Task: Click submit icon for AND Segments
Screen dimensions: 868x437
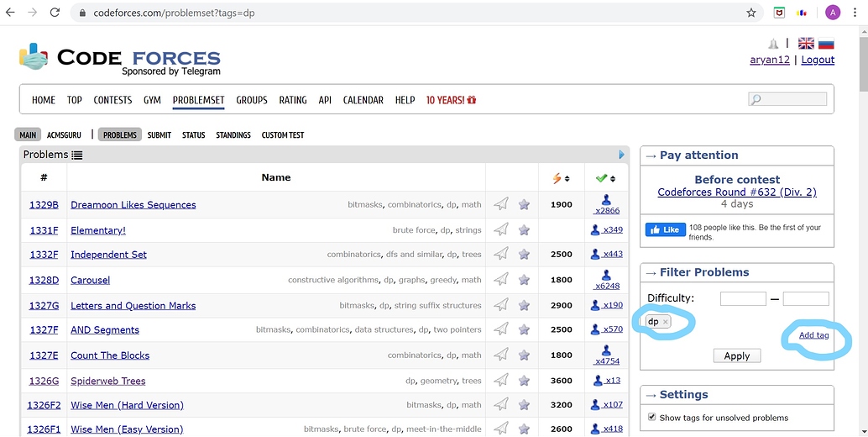Action: (501, 329)
